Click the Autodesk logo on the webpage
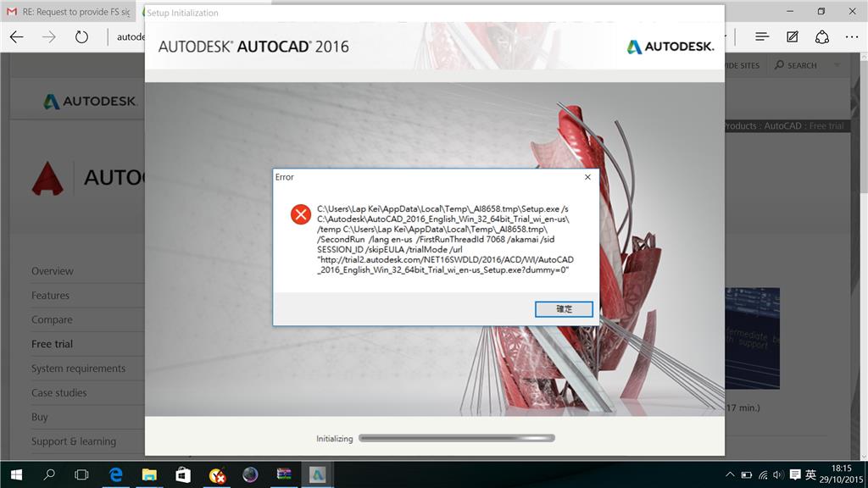 click(x=90, y=102)
